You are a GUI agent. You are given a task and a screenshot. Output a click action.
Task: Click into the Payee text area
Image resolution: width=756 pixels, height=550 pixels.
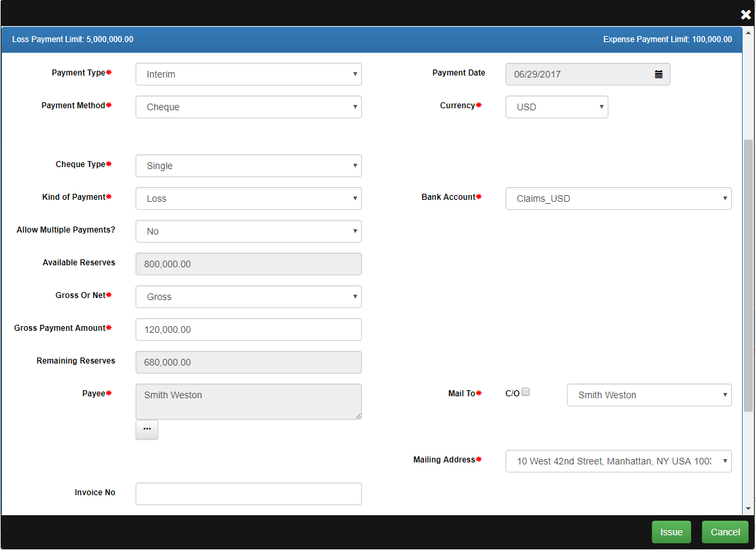tap(248, 401)
